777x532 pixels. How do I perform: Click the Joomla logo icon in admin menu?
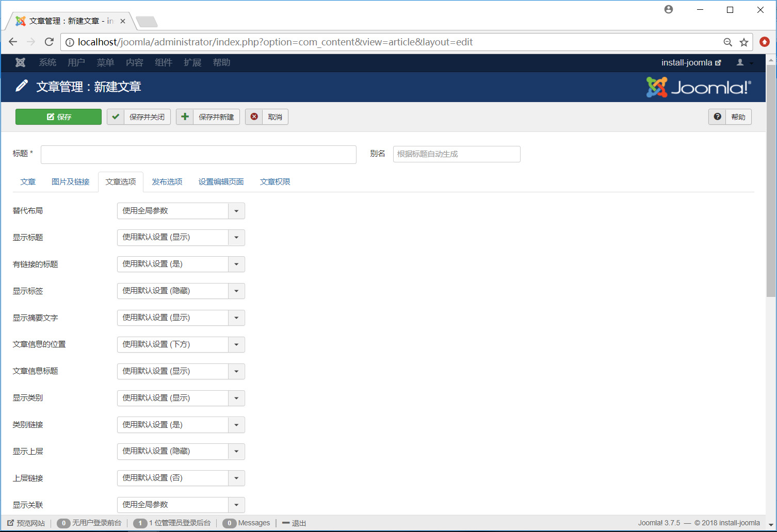20,62
